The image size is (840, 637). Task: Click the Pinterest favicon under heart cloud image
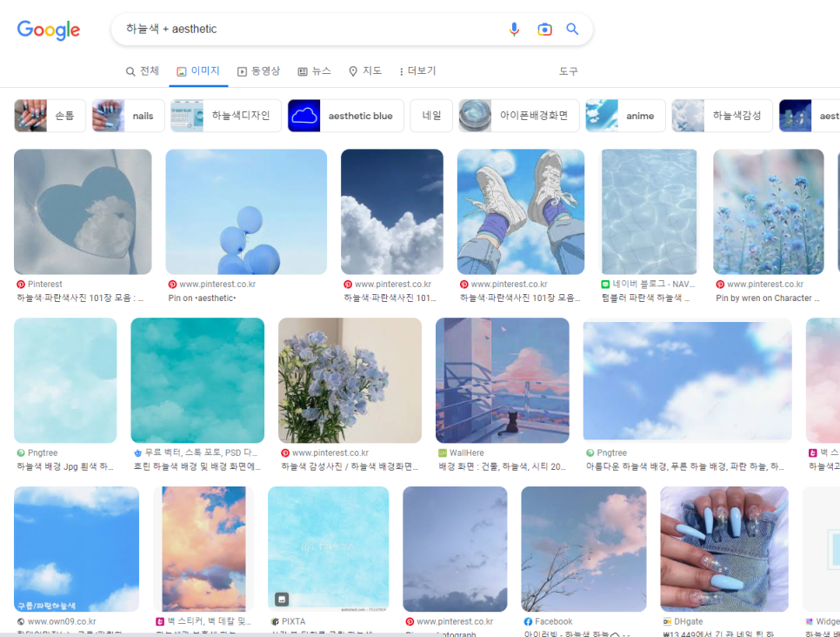(21, 285)
